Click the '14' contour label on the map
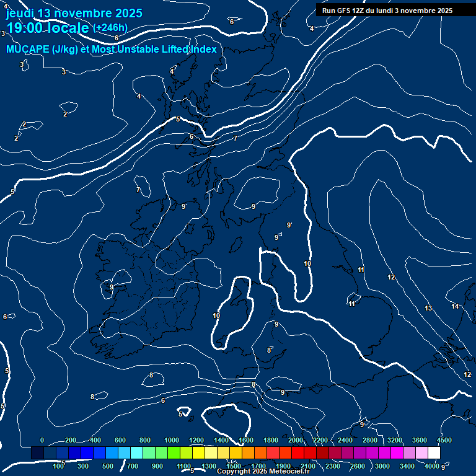This screenshot has height=476, width=476. tap(455, 306)
